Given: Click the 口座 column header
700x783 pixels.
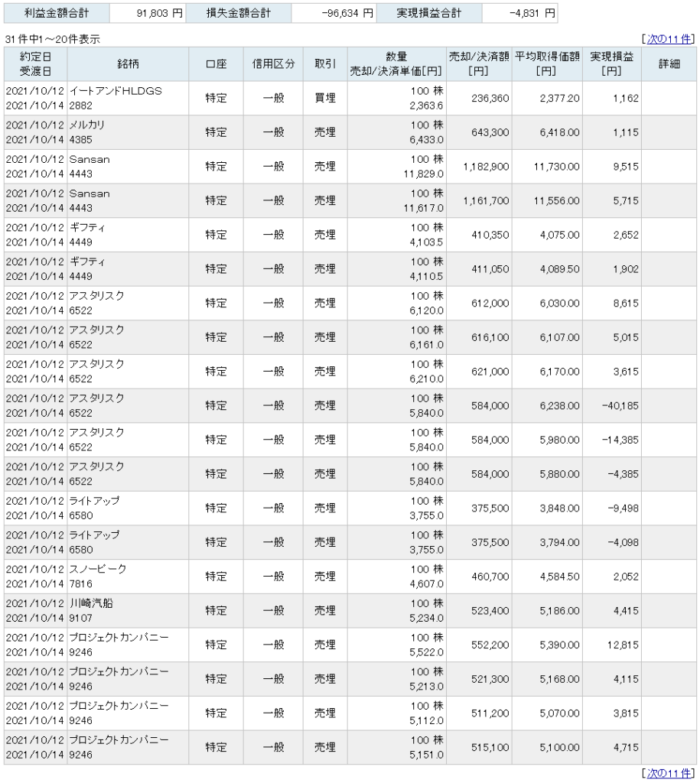Looking at the screenshot, I should [216, 64].
